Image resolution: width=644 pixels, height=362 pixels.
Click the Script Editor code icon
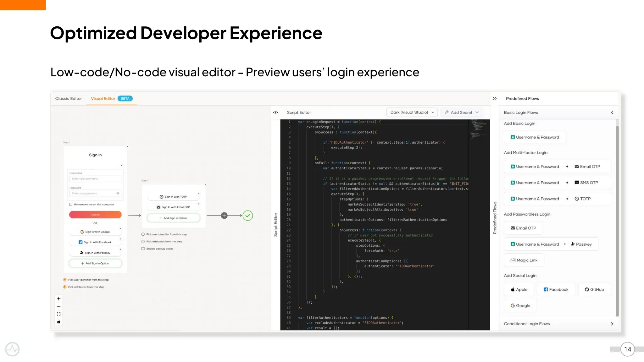pyautogui.click(x=276, y=112)
